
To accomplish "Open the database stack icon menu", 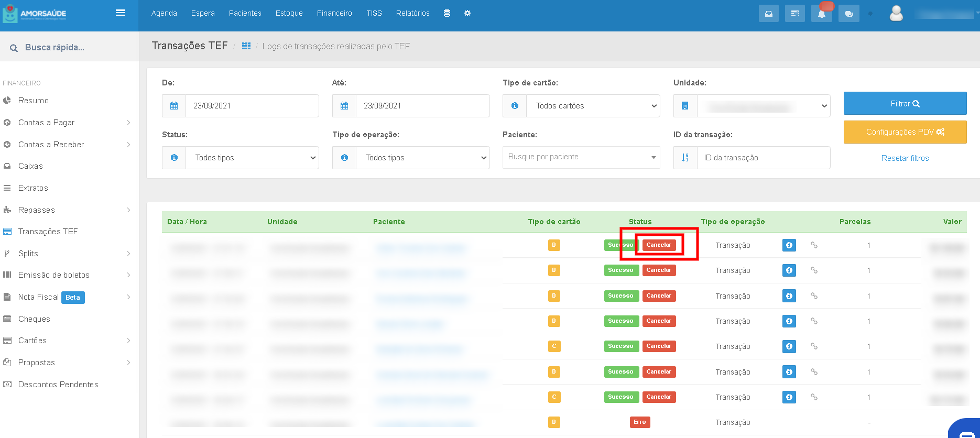I will pyautogui.click(x=447, y=13).
